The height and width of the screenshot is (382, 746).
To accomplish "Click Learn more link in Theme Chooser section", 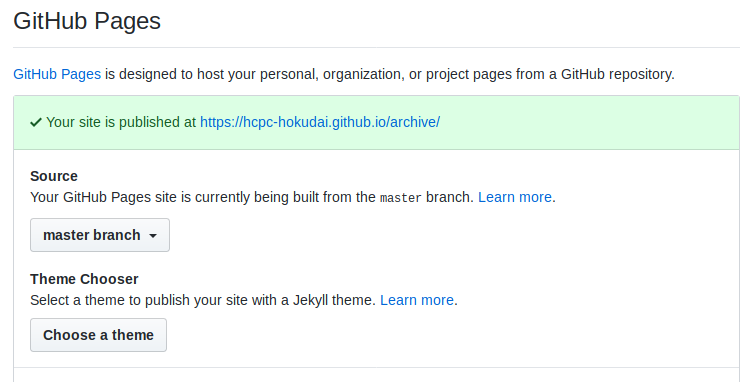I will coord(417,300).
